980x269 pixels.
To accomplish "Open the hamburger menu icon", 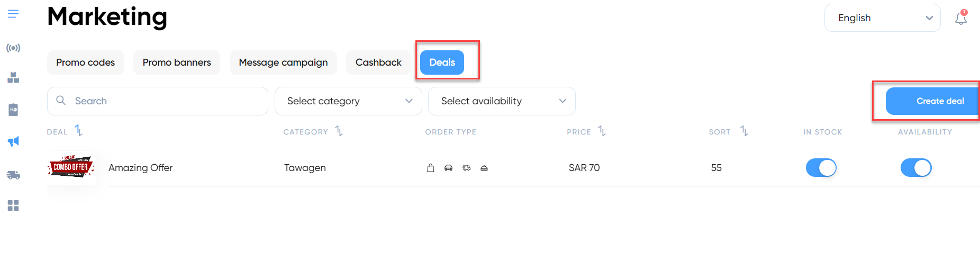I will 13,14.
